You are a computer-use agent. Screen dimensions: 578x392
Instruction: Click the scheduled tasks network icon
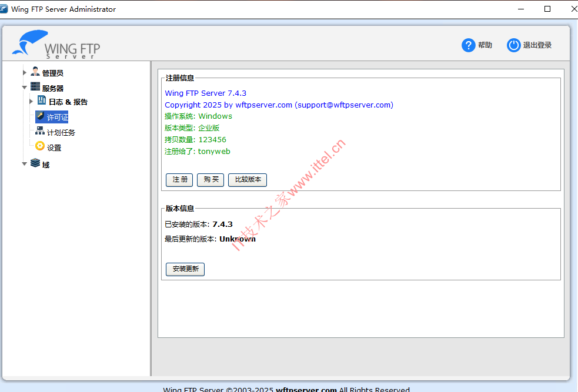[x=40, y=131]
